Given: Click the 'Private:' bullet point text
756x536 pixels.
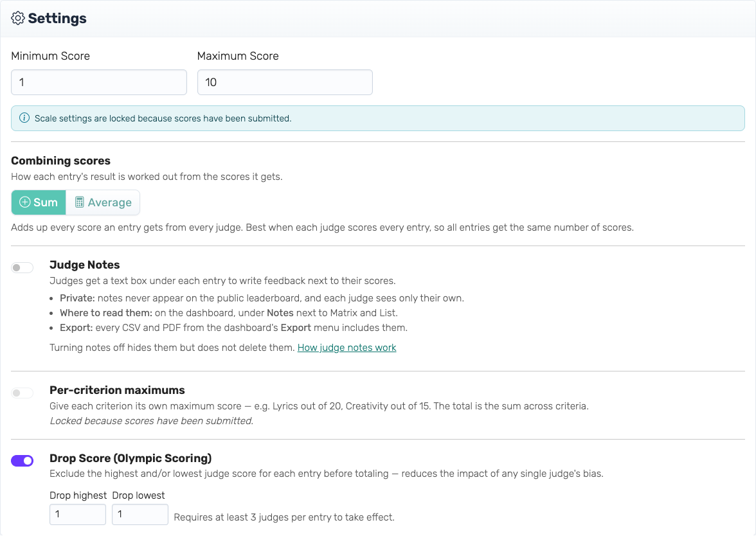Looking at the screenshot, I should [x=262, y=298].
